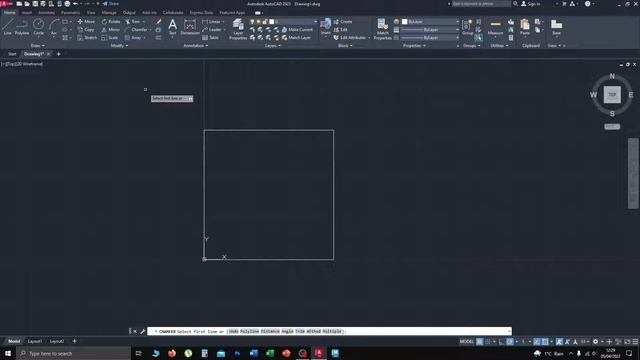Select the Arc tool
The width and height of the screenshot is (640, 360).
tap(53, 27)
